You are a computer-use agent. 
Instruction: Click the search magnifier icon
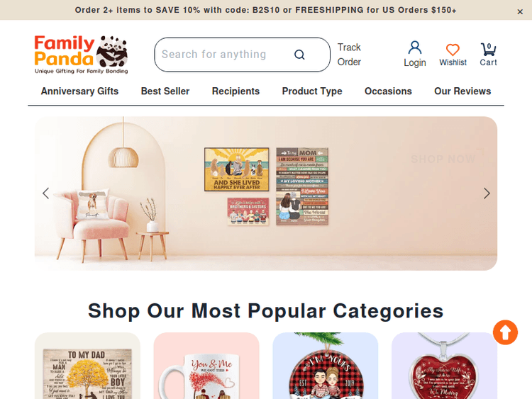tap(299, 55)
